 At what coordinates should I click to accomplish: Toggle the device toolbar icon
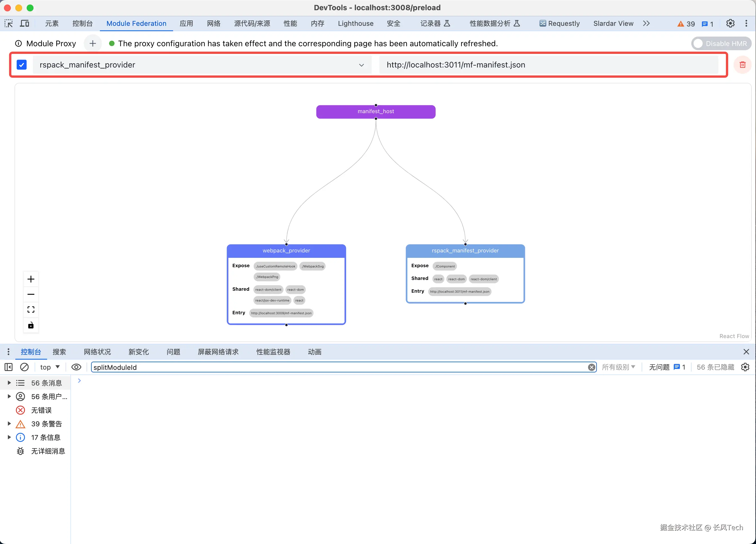coord(25,23)
